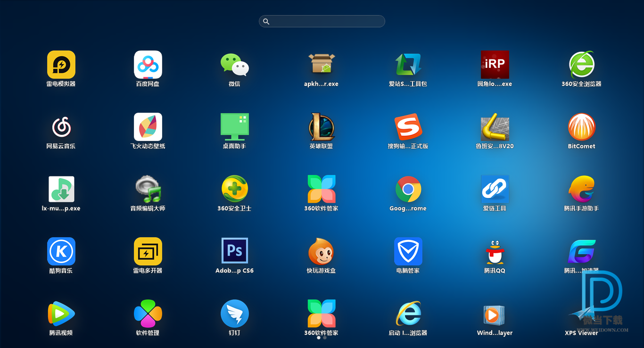Launch Wind...layer media player
The height and width of the screenshot is (348, 644).
(494, 314)
